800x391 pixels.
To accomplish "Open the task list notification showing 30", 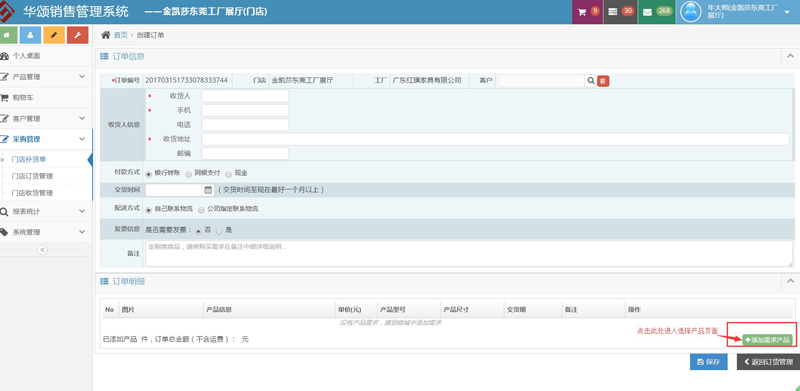I will [620, 12].
